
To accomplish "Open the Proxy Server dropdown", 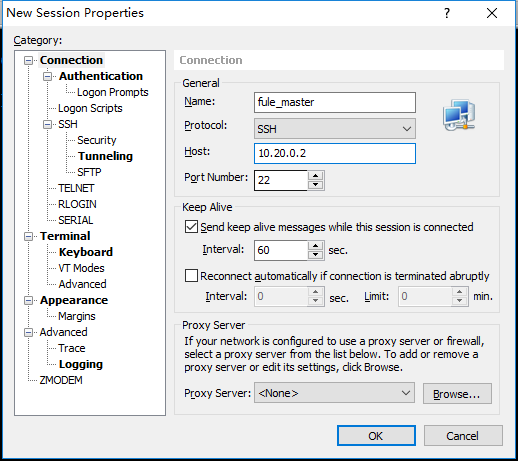I will [334, 393].
